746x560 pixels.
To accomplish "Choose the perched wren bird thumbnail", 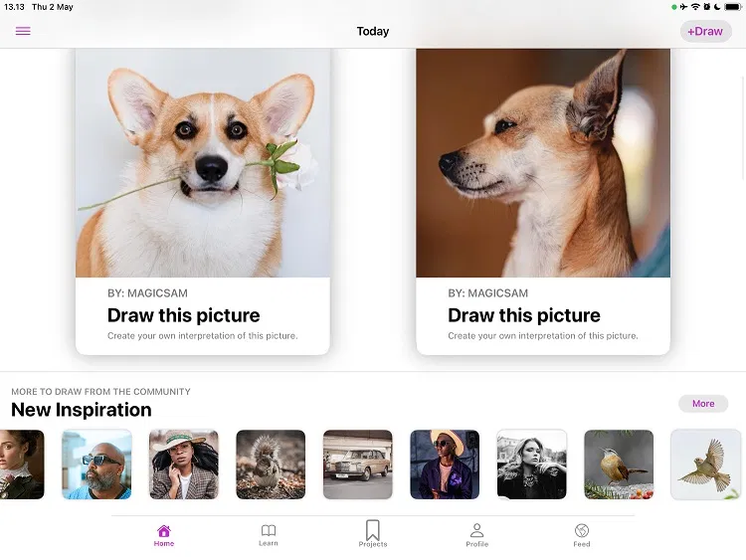I will (619, 465).
